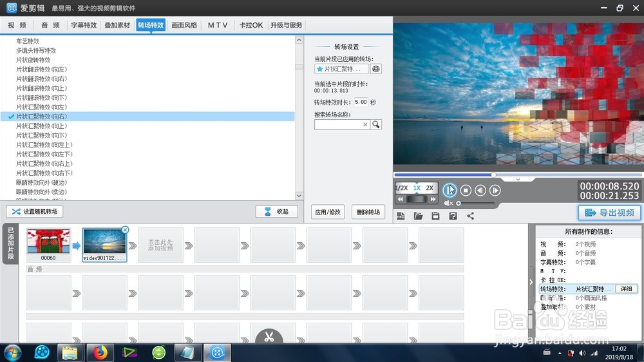Switch to the 叠加素材 tab

point(117,25)
